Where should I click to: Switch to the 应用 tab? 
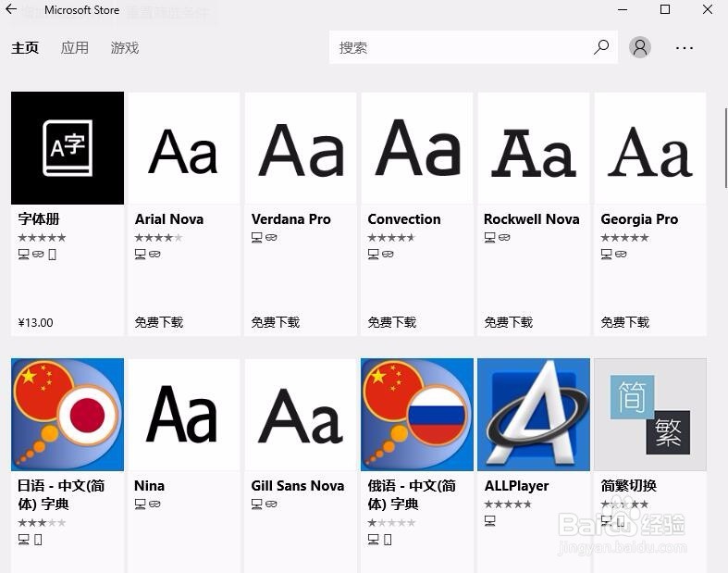coord(74,48)
